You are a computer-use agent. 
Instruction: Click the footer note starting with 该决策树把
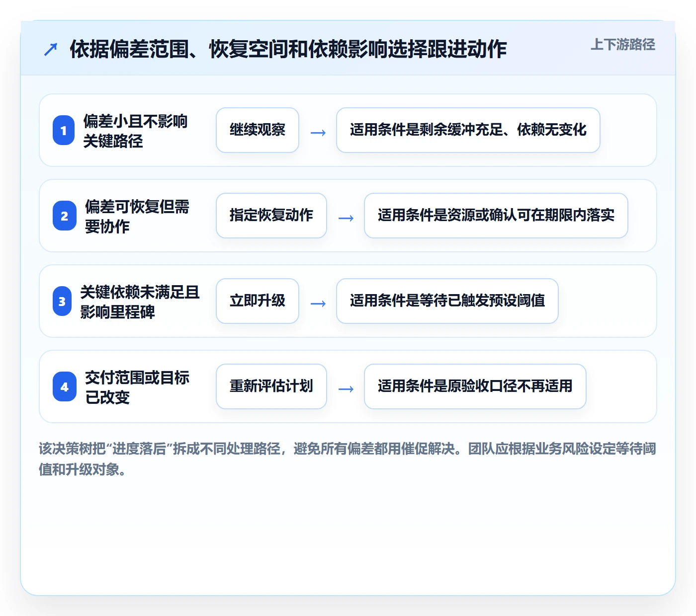coord(348,459)
